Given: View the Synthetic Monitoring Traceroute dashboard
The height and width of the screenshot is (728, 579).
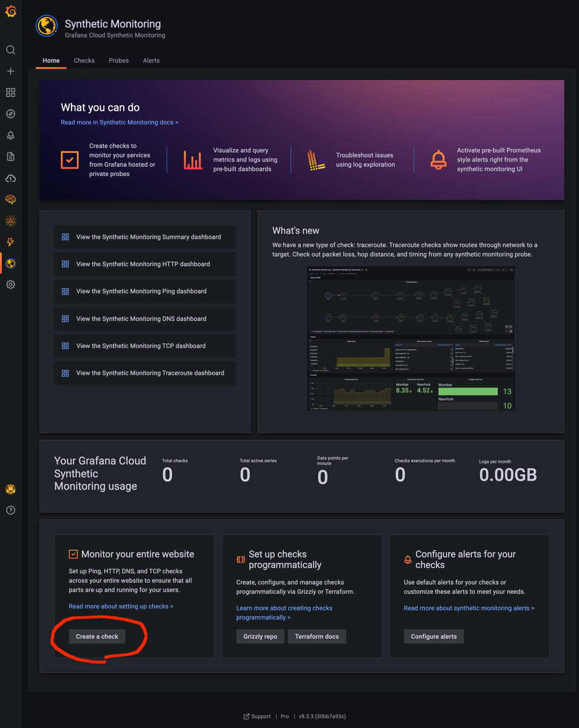Looking at the screenshot, I should pyautogui.click(x=145, y=373).
